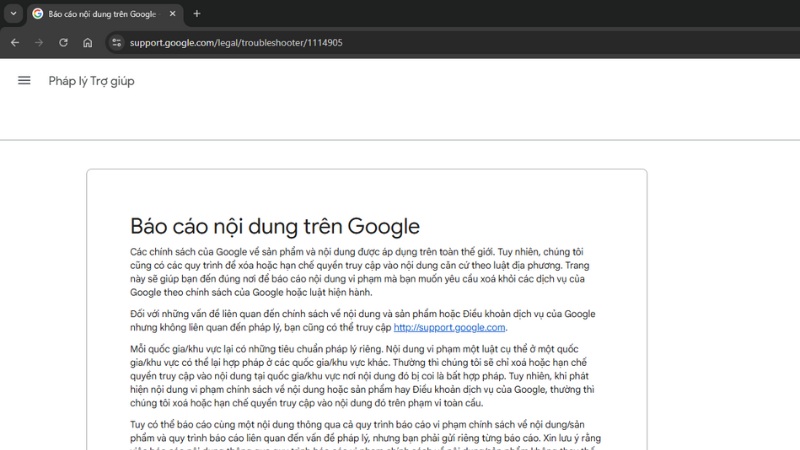Image resolution: width=800 pixels, height=450 pixels.
Task: Click the heading Báo cáo nội dung trên Google
Action: 274,226
